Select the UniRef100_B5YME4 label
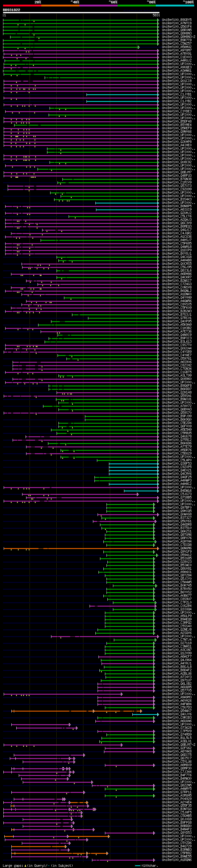Viewport: 197px width, 868px height. (177, 125)
